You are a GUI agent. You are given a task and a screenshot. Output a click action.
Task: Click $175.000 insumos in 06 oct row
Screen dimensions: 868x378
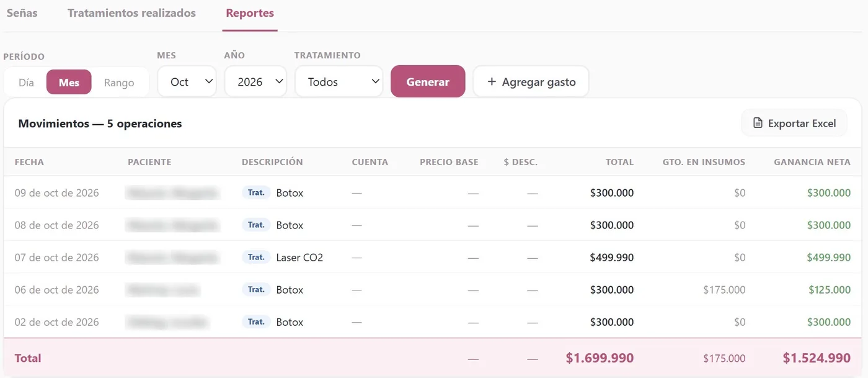[724, 290]
